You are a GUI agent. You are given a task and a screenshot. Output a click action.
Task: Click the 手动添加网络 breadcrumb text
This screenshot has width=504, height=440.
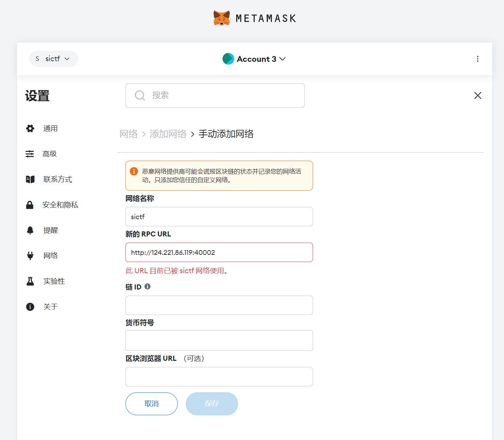pyautogui.click(x=226, y=134)
